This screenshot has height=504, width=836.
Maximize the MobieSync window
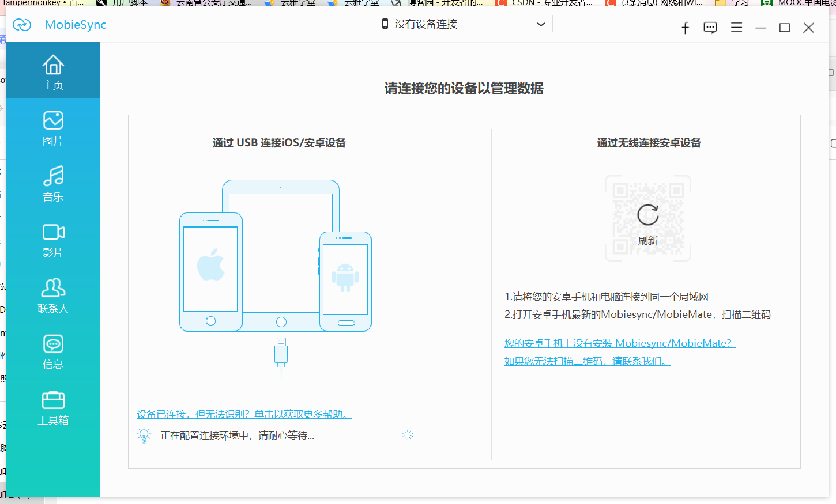785,28
